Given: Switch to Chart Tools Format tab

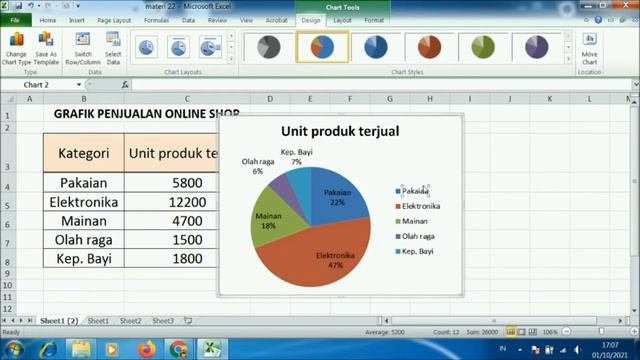Looking at the screenshot, I should point(374,20).
